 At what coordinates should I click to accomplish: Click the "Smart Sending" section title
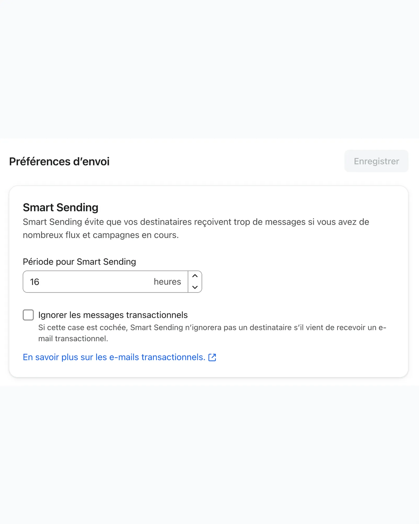click(60, 207)
